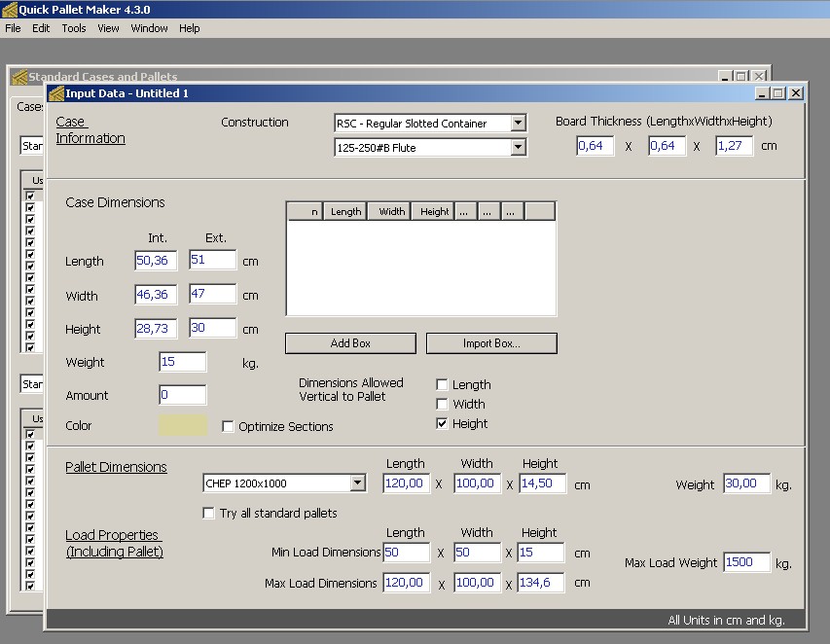The width and height of the screenshot is (830, 644).
Task: Click the external Length field 51
Action: [213, 260]
